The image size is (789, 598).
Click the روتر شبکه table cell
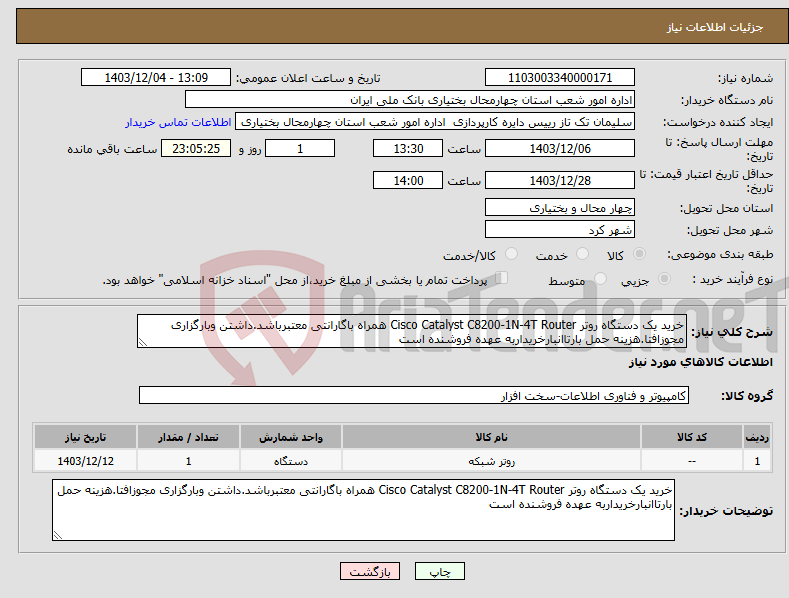[491, 461]
